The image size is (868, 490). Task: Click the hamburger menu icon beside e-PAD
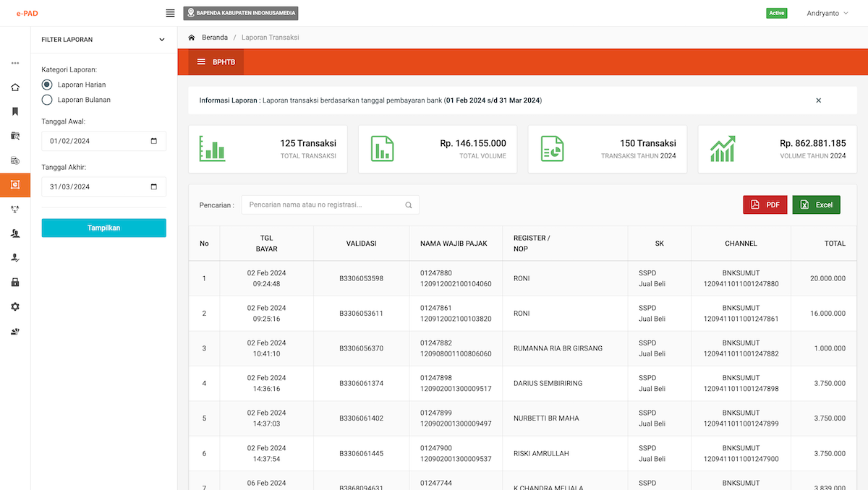(170, 13)
